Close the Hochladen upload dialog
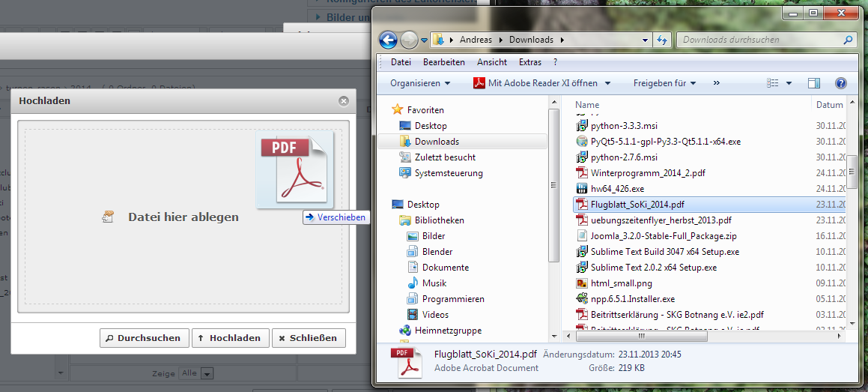Screen dimensions: 868x392 tap(344, 100)
